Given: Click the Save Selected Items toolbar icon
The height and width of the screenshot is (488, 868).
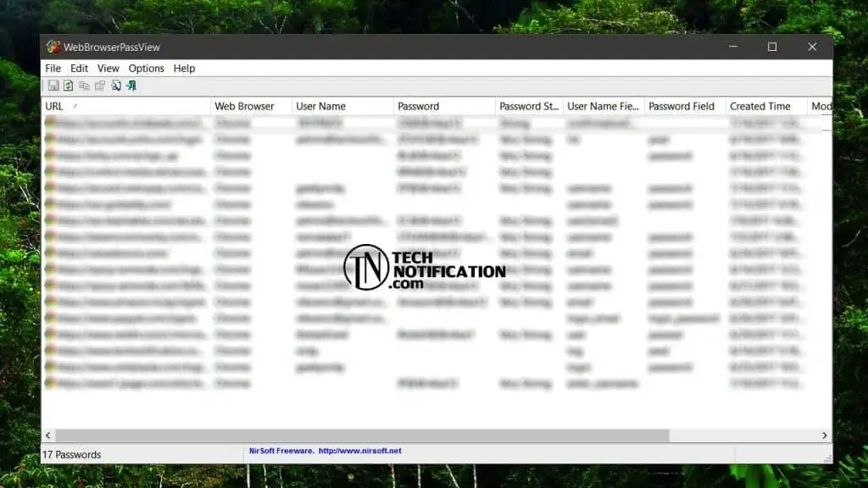Looking at the screenshot, I should click(53, 86).
